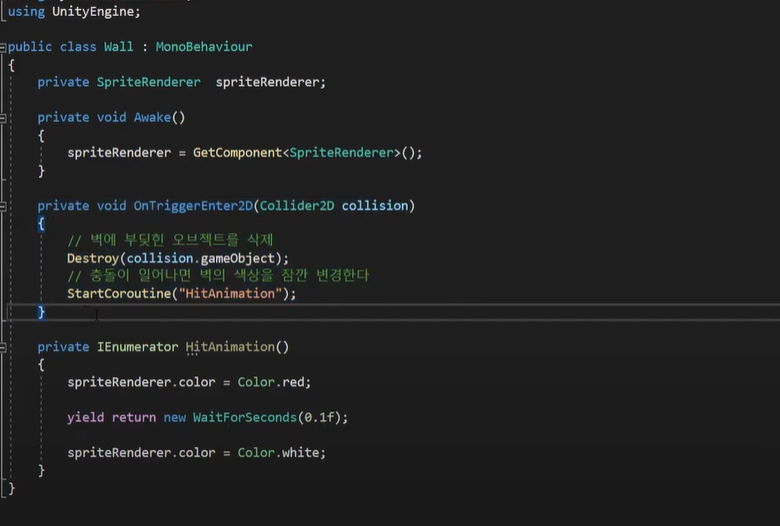This screenshot has height=526, width=780.
Task: Collapse the Awake method fold marker
Action: tap(3, 118)
